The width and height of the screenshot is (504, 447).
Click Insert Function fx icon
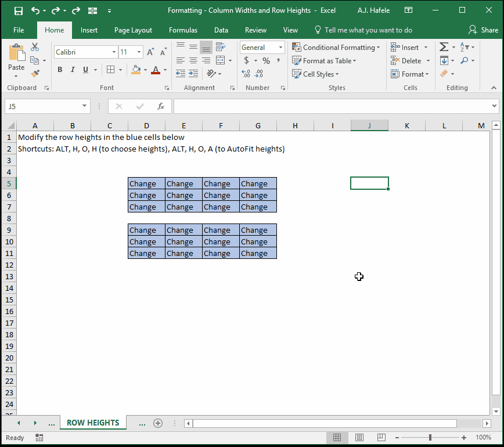[161, 106]
